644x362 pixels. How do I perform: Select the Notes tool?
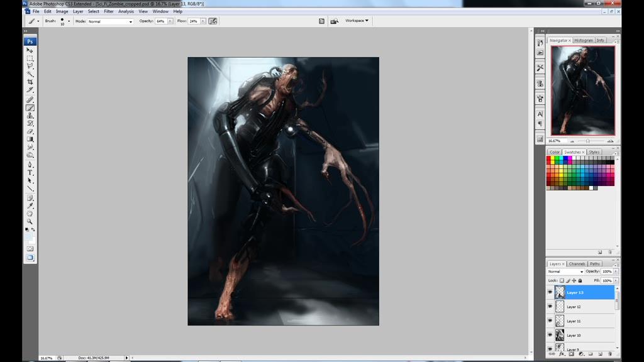pos(30,198)
